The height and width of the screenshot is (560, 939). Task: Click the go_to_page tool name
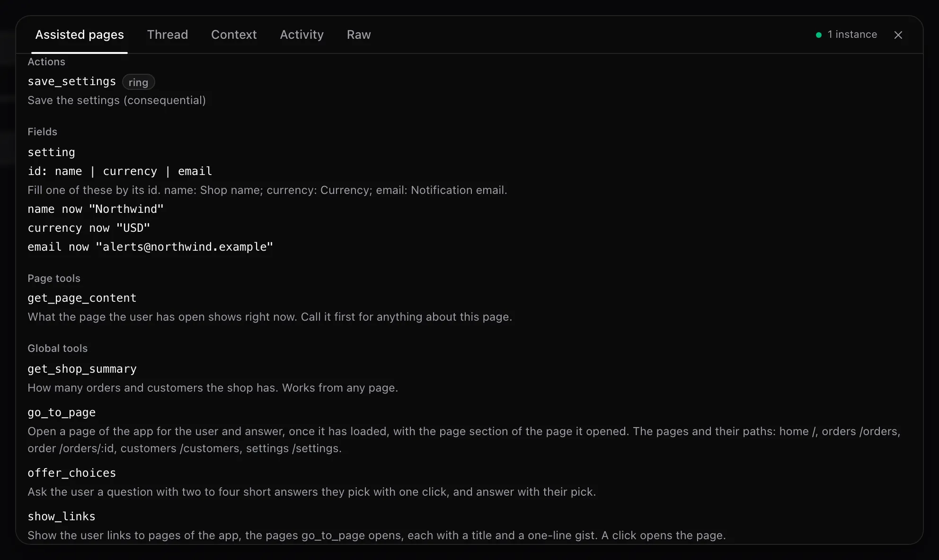click(x=62, y=412)
